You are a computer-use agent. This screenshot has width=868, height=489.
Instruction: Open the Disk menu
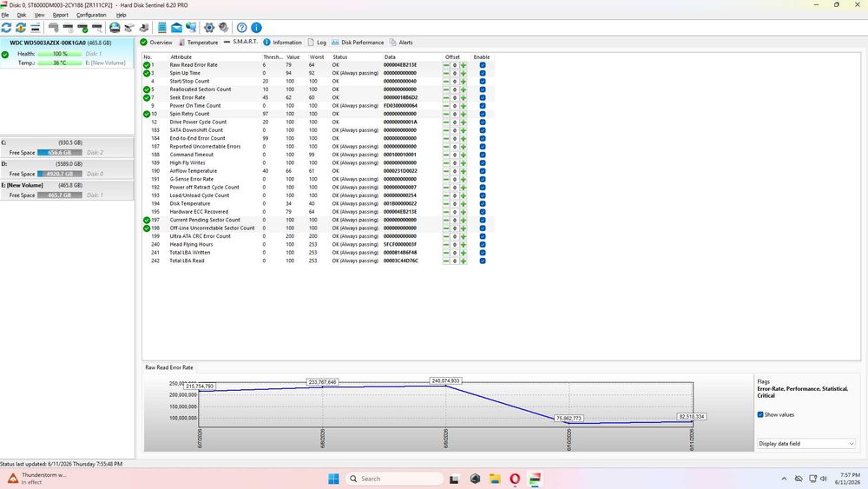tap(22, 15)
